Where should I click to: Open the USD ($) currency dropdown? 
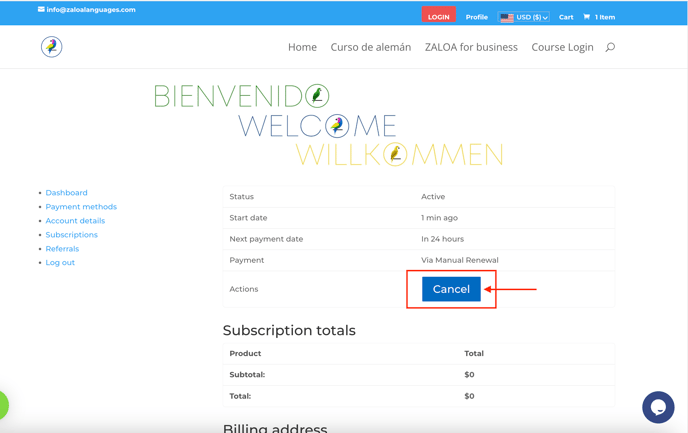point(524,17)
